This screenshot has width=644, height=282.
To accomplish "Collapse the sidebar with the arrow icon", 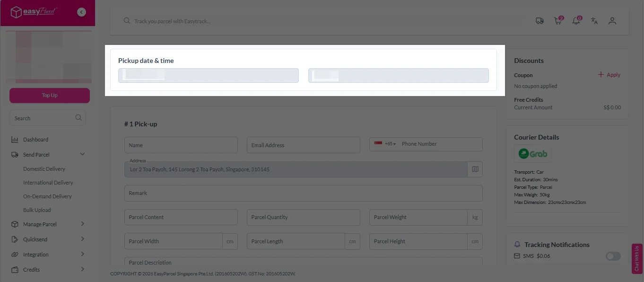I will coord(81,12).
